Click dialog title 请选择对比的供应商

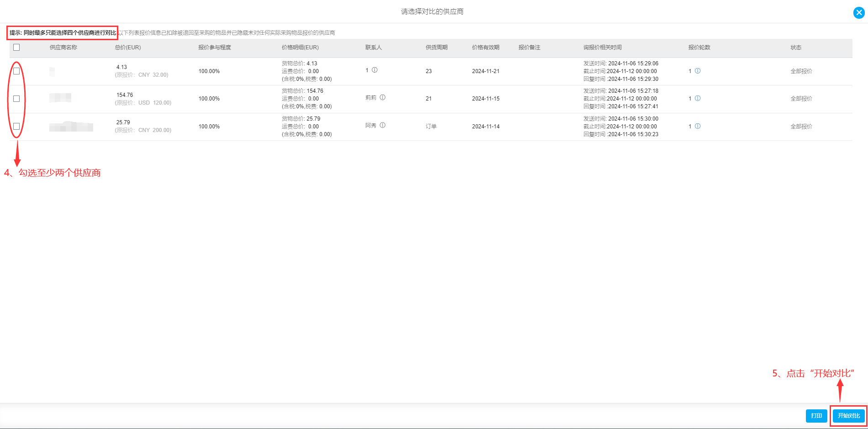[432, 11]
